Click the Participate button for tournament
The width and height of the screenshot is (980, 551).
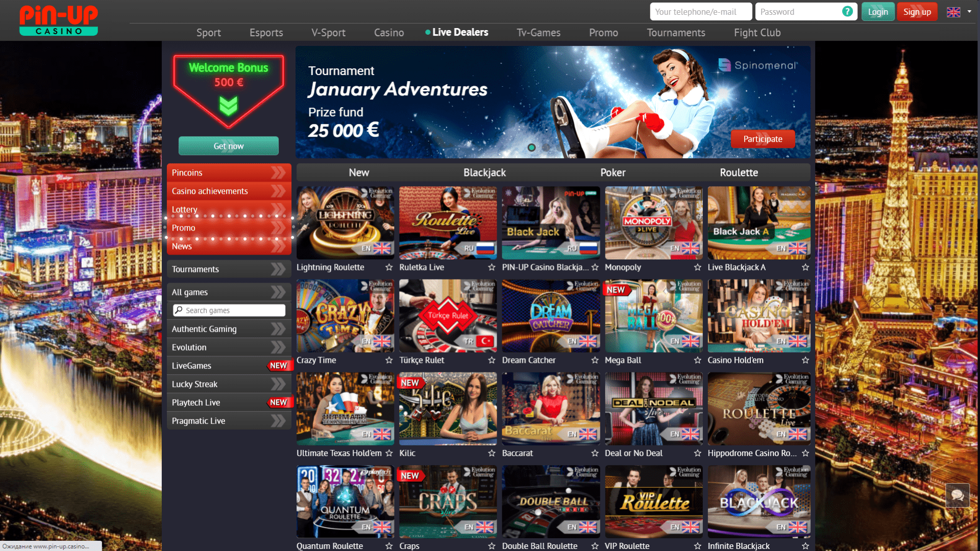click(763, 139)
